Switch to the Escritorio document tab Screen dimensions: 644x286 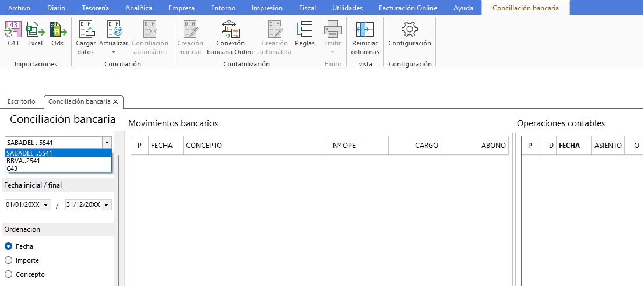(22, 101)
